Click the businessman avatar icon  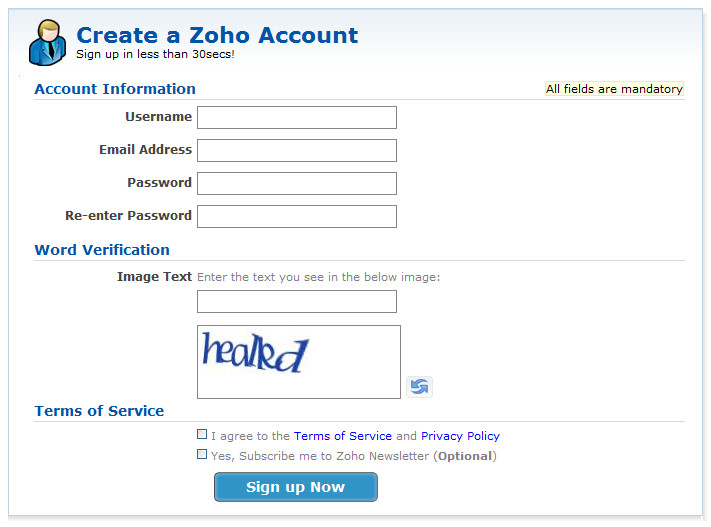(48, 43)
